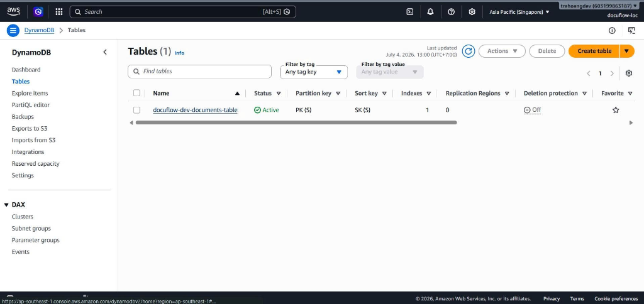Sort by Indexes column
Screen dimensions: 644x304
(416, 93)
